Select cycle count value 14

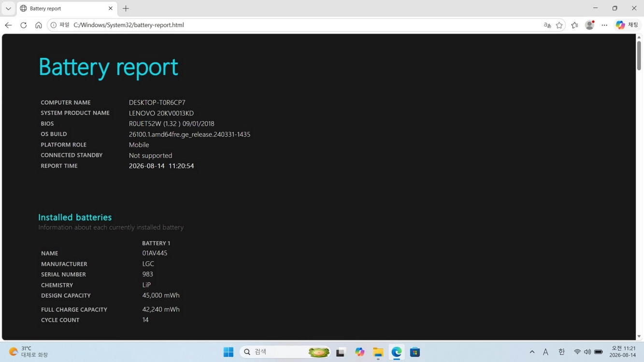click(145, 320)
